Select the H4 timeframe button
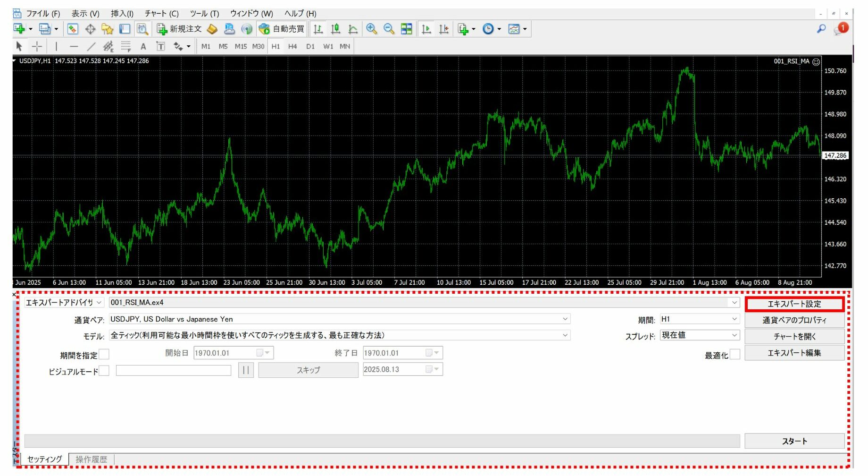Viewport: 868px width, 476px height. [292, 46]
